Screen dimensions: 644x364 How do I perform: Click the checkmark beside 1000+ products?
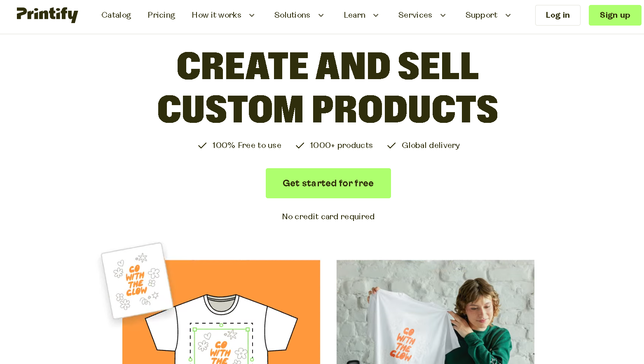tap(300, 146)
